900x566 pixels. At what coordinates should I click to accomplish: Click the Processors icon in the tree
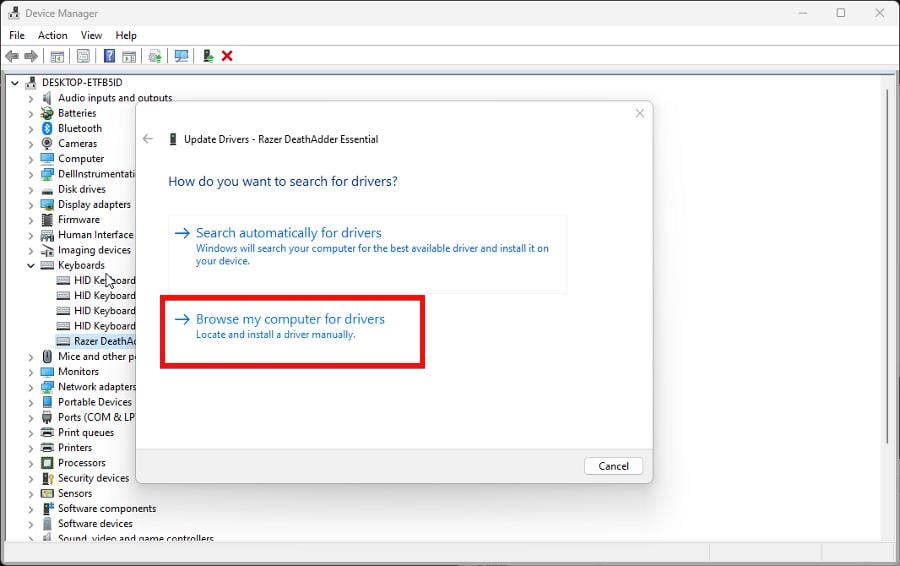[x=47, y=463]
